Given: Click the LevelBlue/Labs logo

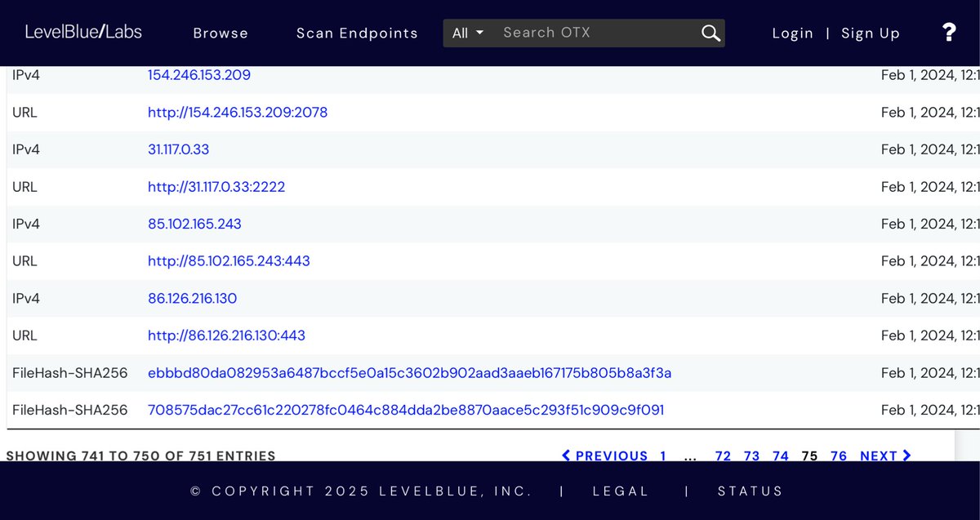Looking at the screenshot, I should click(83, 33).
